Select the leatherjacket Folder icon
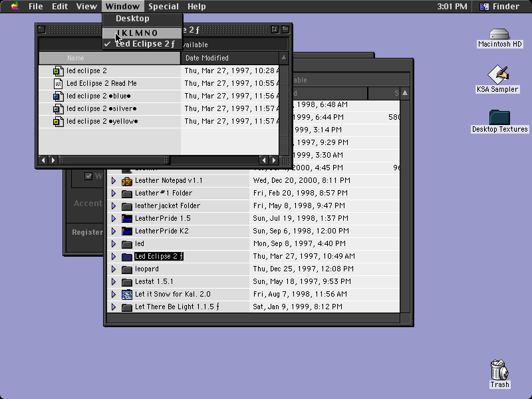This screenshot has width=532, height=399. [127, 206]
